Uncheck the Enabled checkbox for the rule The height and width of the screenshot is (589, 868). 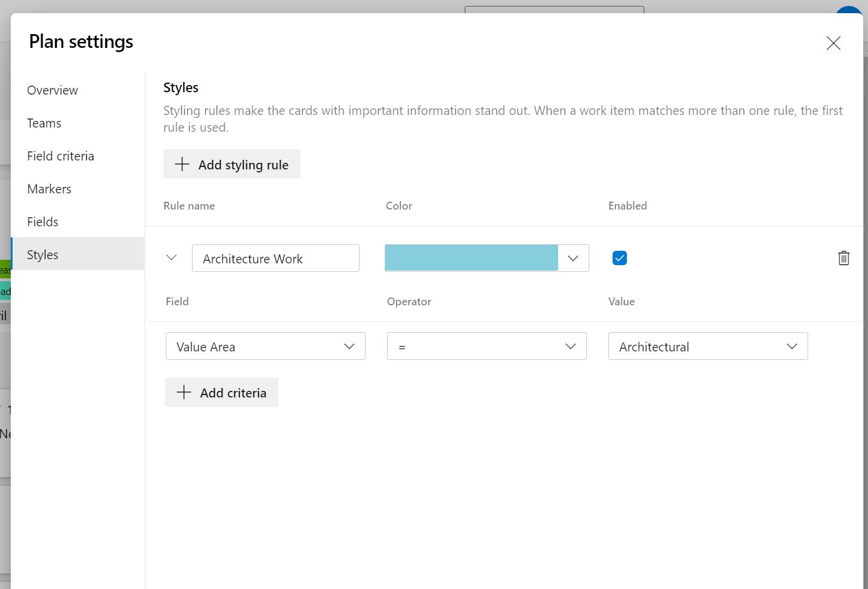(x=620, y=258)
